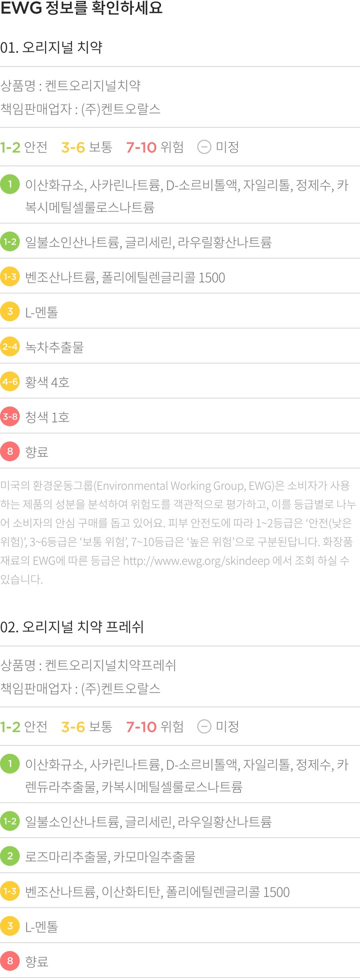
Task: Click the EWG 정보를 확인하세요 title
Action: tap(81, 8)
